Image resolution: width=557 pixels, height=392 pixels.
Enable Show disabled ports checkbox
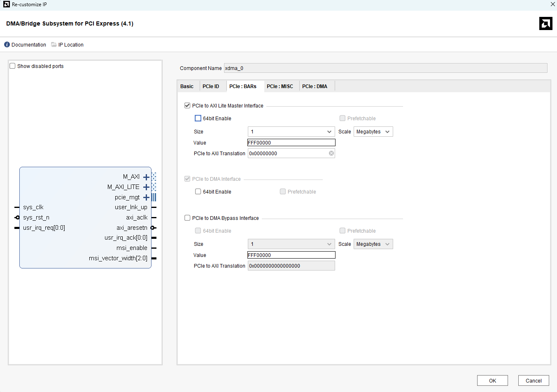(13, 66)
